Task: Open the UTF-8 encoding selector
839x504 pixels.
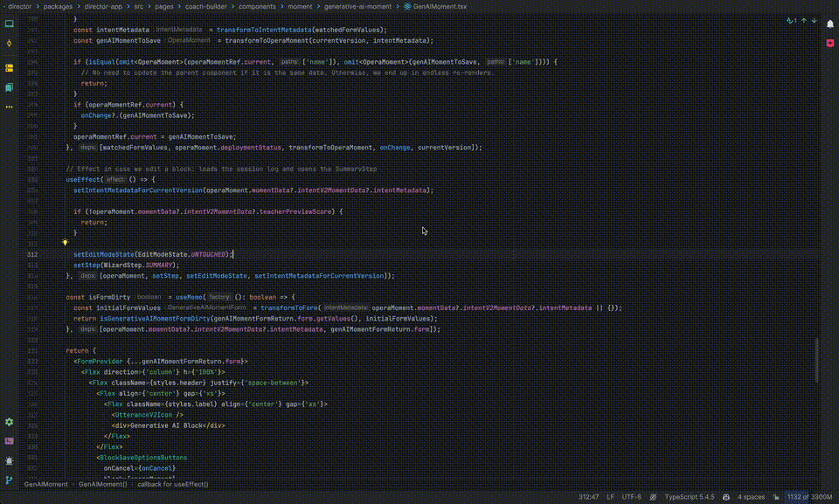Action: pos(631,497)
